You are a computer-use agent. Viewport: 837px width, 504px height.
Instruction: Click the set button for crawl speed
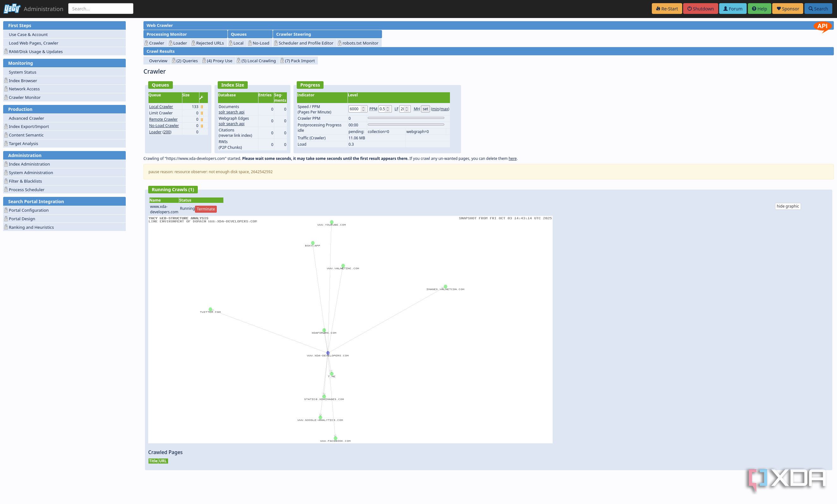pyautogui.click(x=426, y=109)
